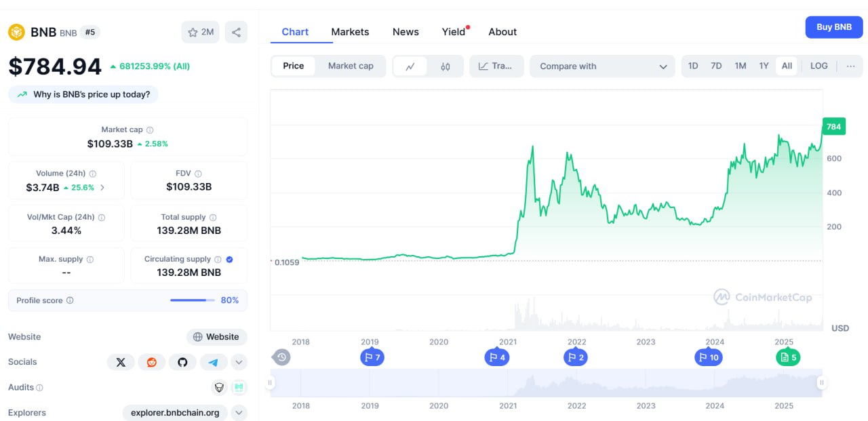Viewport: 868px width, 421px height.
Task: Click the Profile score progress bar
Action: click(x=191, y=300)
